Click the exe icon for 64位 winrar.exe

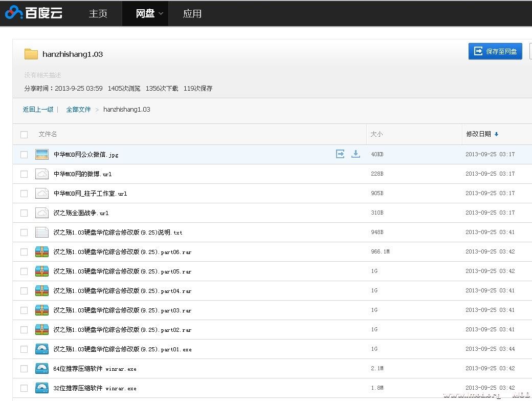[x=42, y=368]
